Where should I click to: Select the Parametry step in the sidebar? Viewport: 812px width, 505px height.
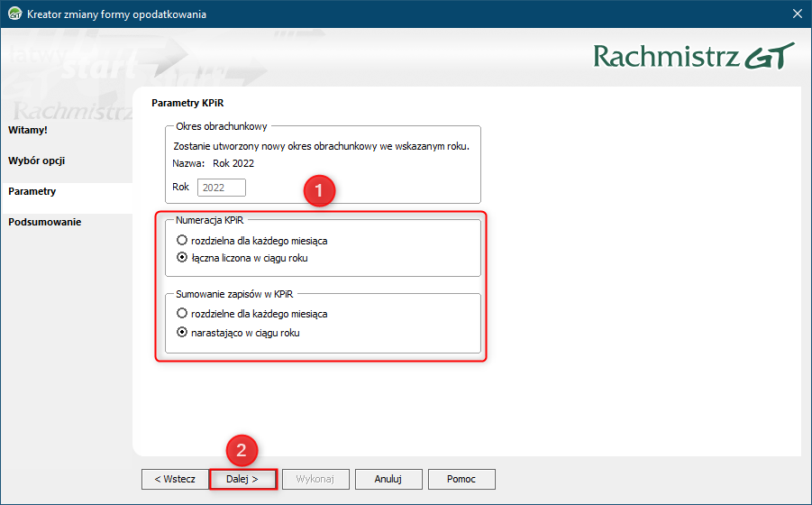[32, 191]
